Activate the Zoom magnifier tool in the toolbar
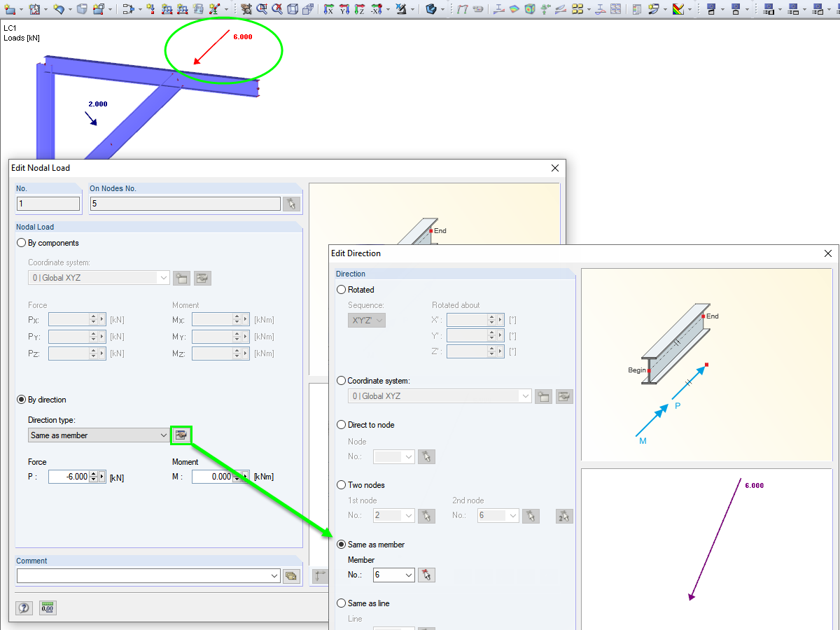The height and width of the screenshot is (630, 840). 260,9
